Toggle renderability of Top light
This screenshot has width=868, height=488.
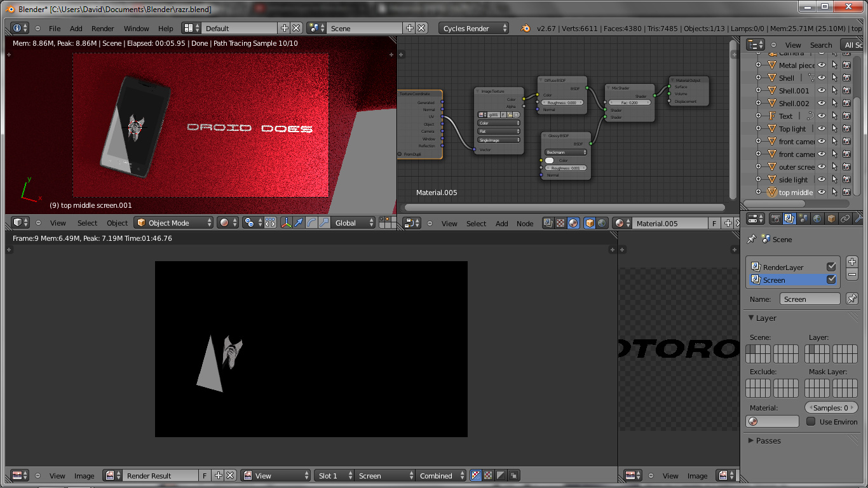point(847,128)
